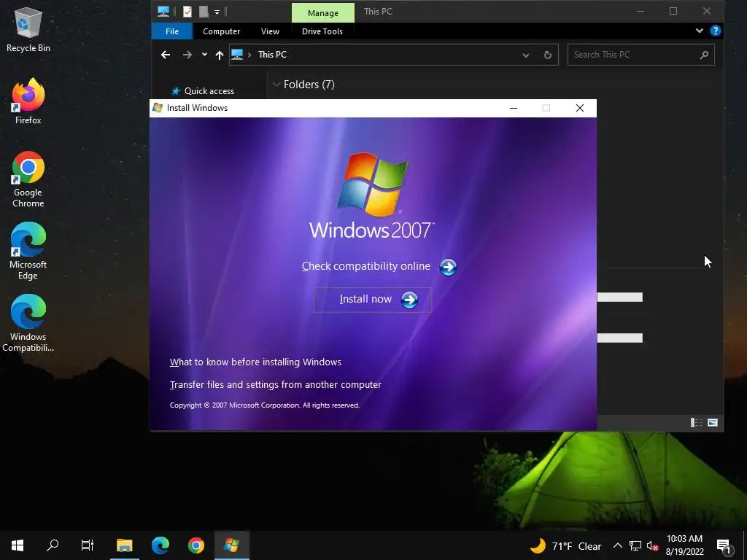Launch Microsoft Edge from the taskbar
The width and height of the screenshot is (747, 560).
160,545
